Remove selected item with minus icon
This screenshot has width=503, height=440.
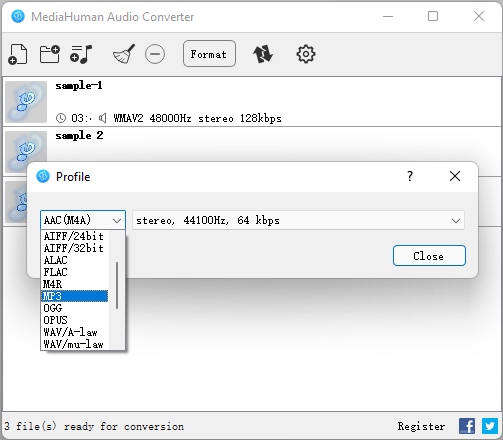click(155, 54)
